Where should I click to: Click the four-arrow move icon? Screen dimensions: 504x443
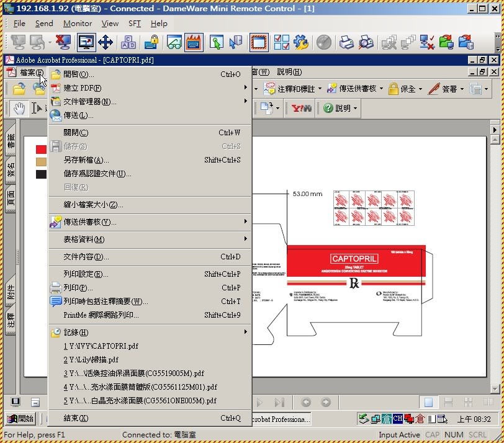tap(106, 42)
